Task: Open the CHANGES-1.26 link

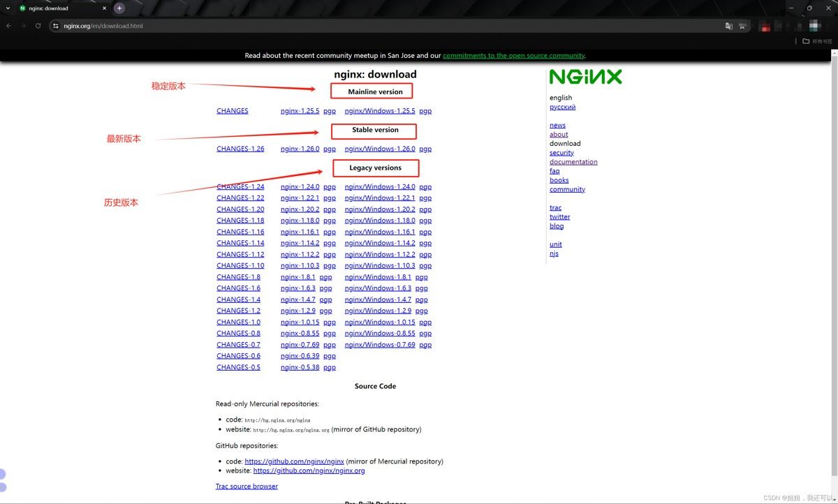Action: (x=240, y=149)
